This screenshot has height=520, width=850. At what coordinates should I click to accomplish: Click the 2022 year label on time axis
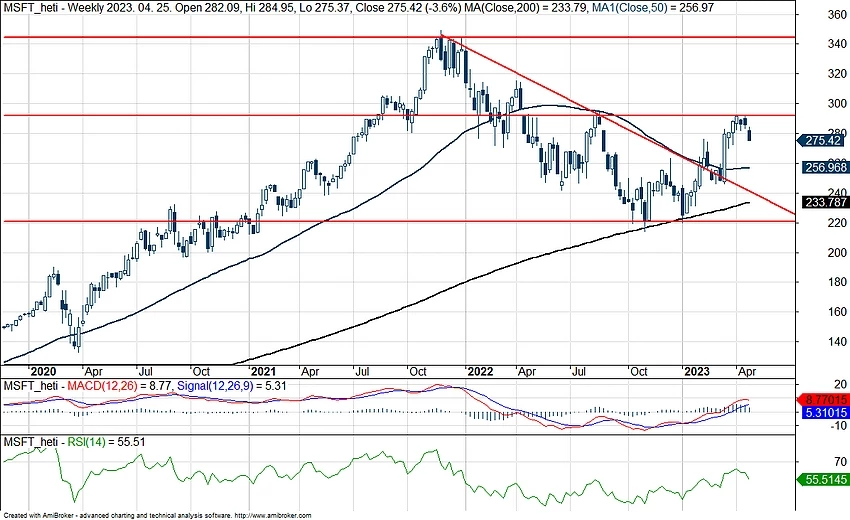click(480, 371)
